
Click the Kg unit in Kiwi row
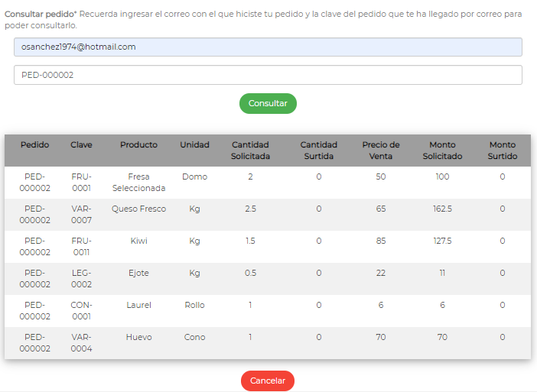tap(194, 241)
